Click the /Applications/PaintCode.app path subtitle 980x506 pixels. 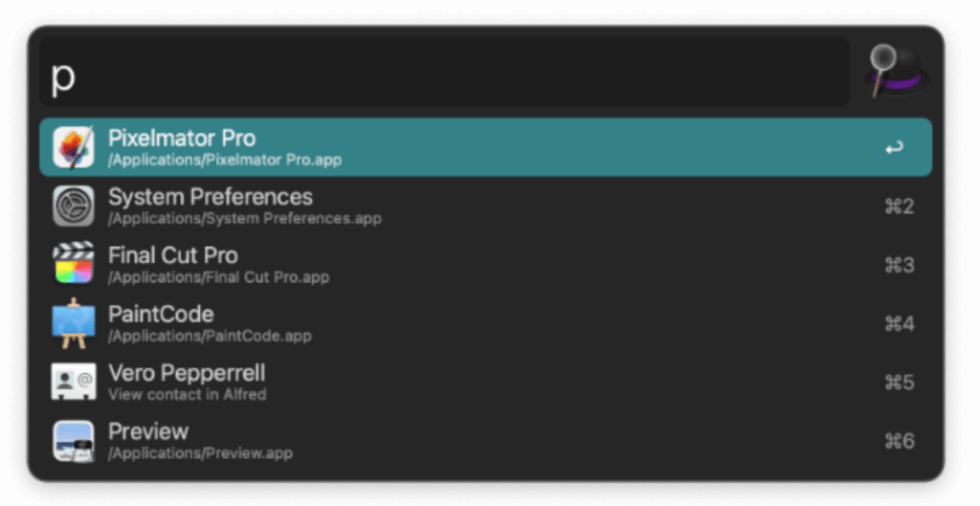pos(210,336)
